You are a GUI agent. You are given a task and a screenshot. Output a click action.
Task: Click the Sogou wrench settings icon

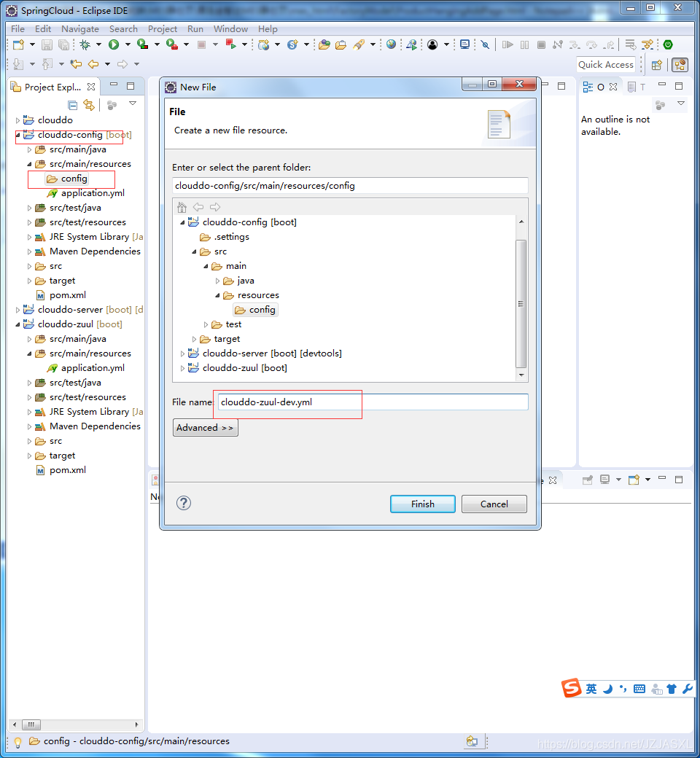688,689
